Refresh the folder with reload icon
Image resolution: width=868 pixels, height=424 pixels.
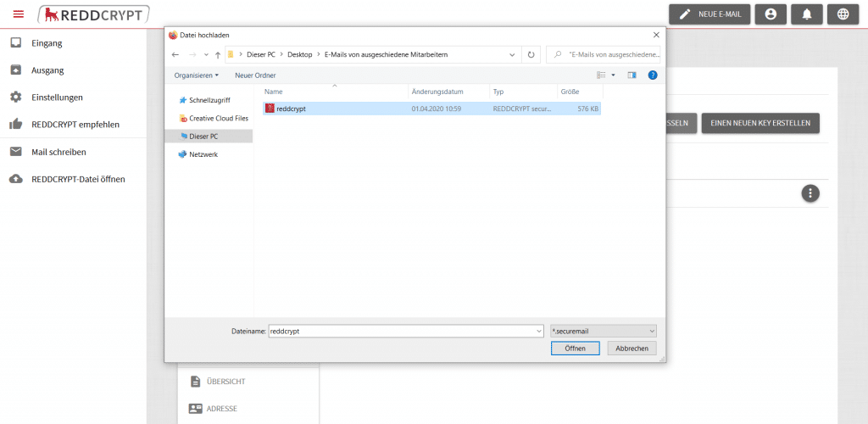pyautogui.click(x=531, y=54)
